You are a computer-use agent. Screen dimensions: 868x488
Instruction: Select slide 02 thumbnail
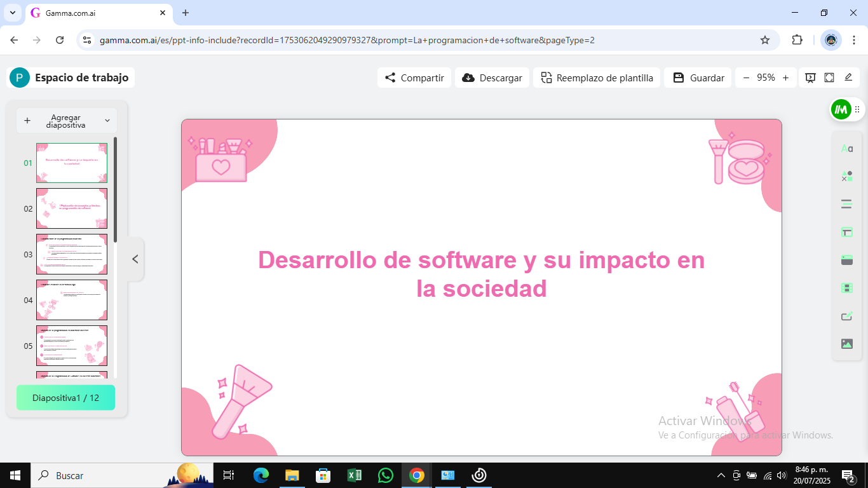72,208
